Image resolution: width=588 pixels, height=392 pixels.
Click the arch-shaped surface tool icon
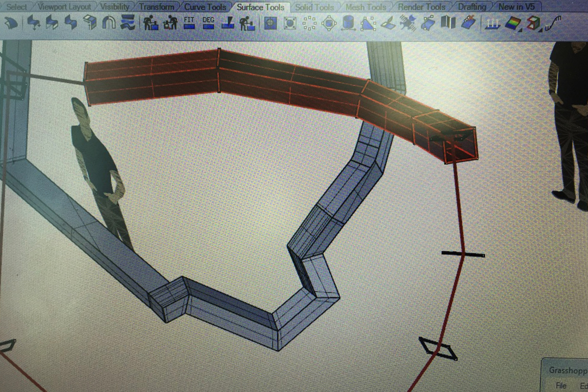108,23
